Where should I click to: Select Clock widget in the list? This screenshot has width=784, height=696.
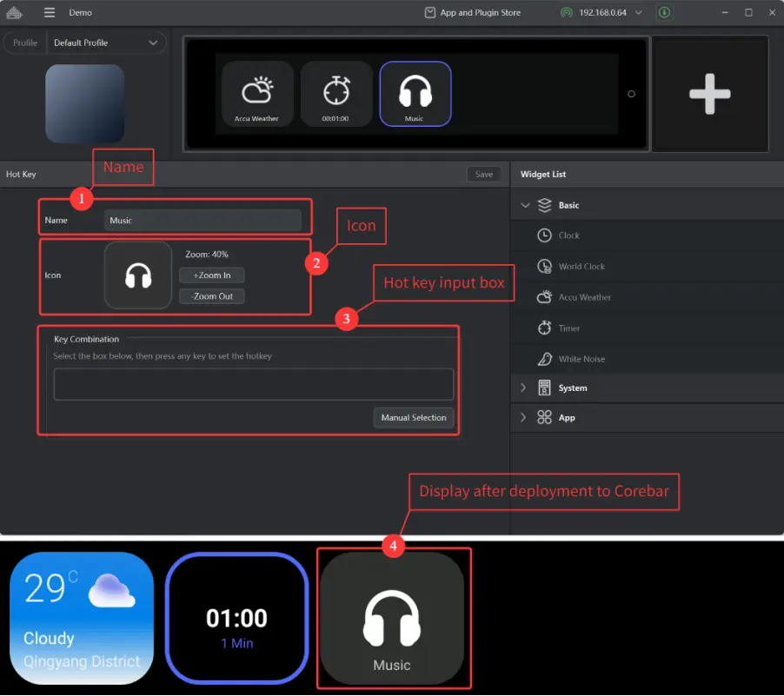pyautogui.click(x=647, y=235)
